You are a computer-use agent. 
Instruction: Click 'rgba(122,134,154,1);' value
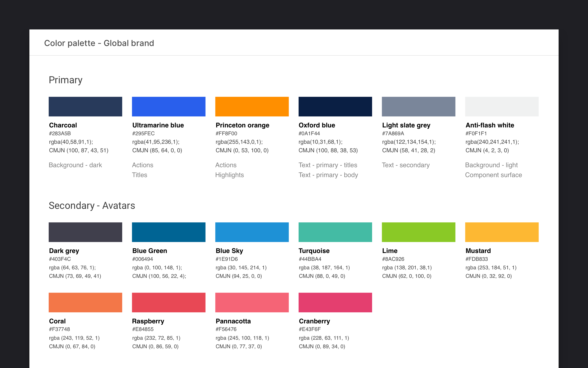click(409, 142)
